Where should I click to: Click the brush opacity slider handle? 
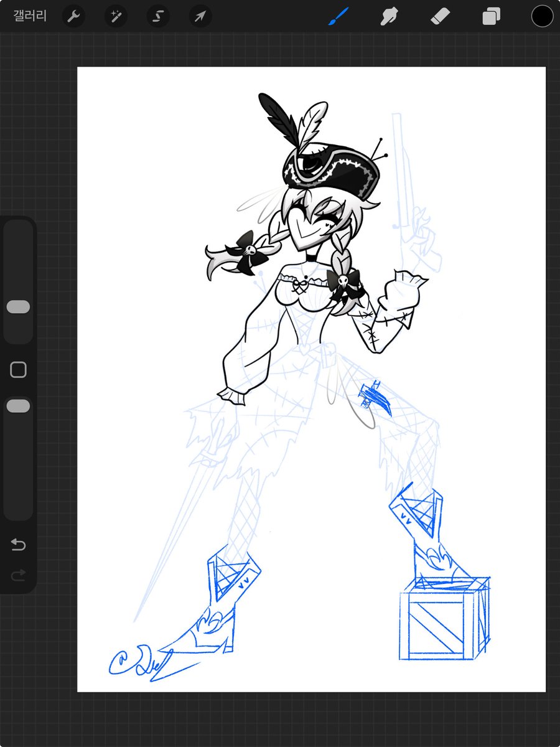tap(18, 406)
